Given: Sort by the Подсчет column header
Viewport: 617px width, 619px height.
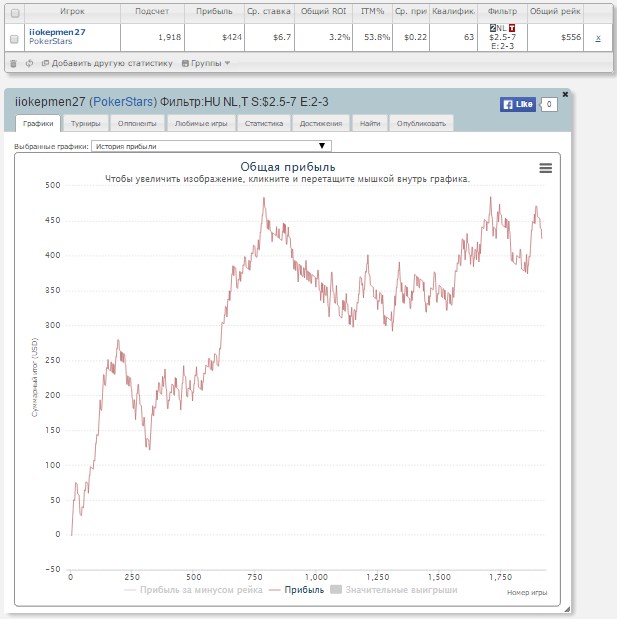Looking at the screenshot, I should (x=152, y=11).
